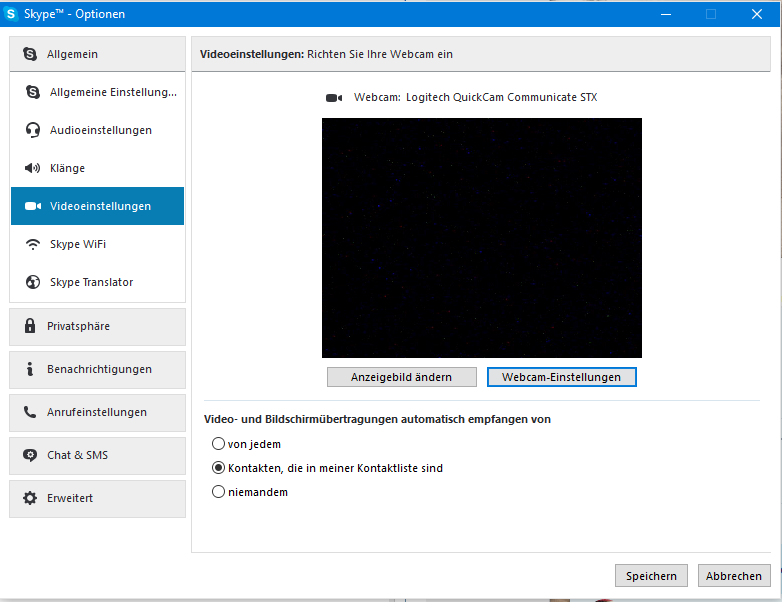Expand the Benachrichtigungen section
Screen dimensions: 782x602
[97, 370]
